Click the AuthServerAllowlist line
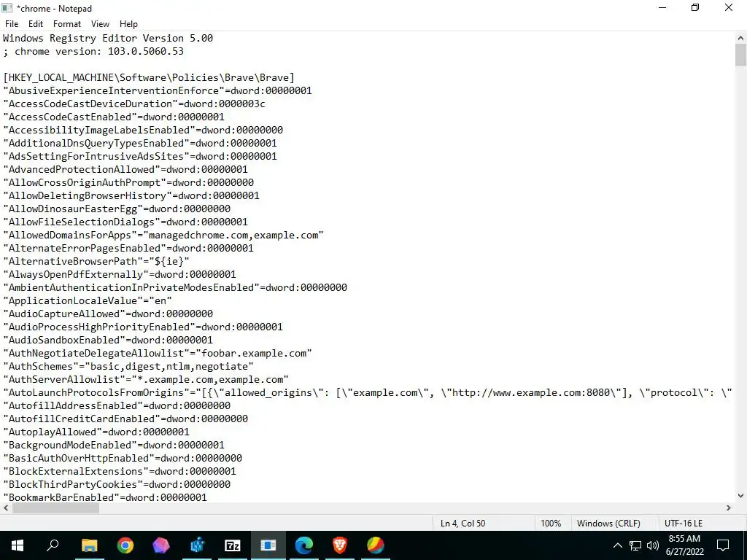The image size is (747, 560). 146,379
